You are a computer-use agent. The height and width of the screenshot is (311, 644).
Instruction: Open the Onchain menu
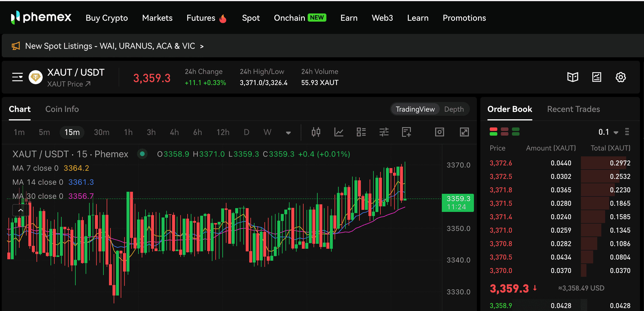[290, 18]
